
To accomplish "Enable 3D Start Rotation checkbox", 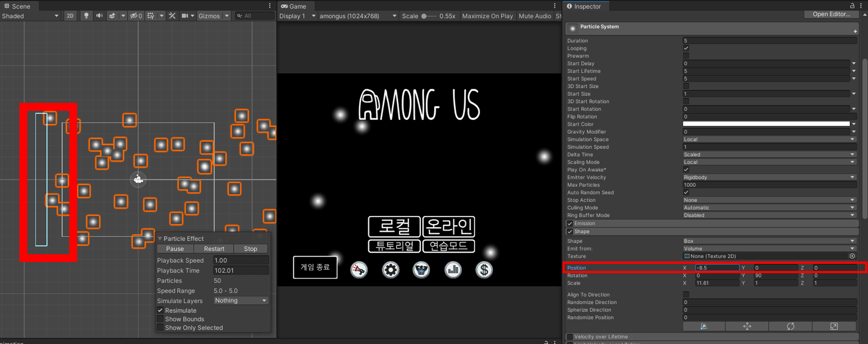I will (686, 101).
